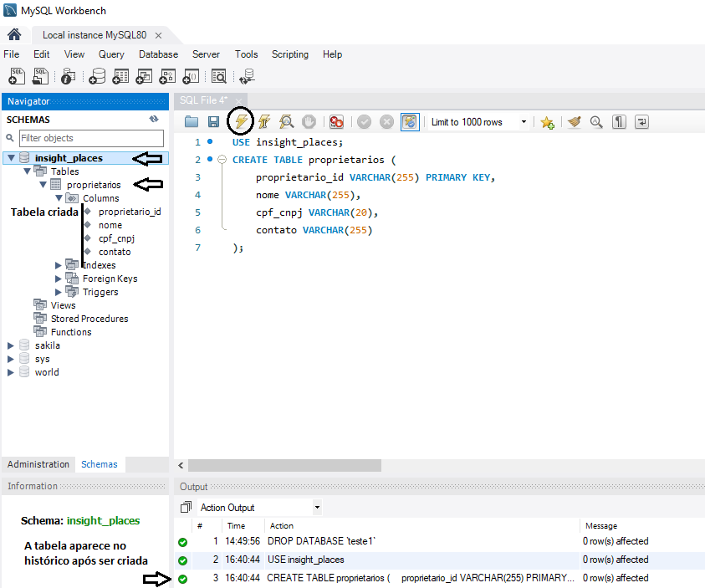The height and width of the screenshot is (588, 705).
Task: Open the Help menu
Action: [x=332, y=54]
